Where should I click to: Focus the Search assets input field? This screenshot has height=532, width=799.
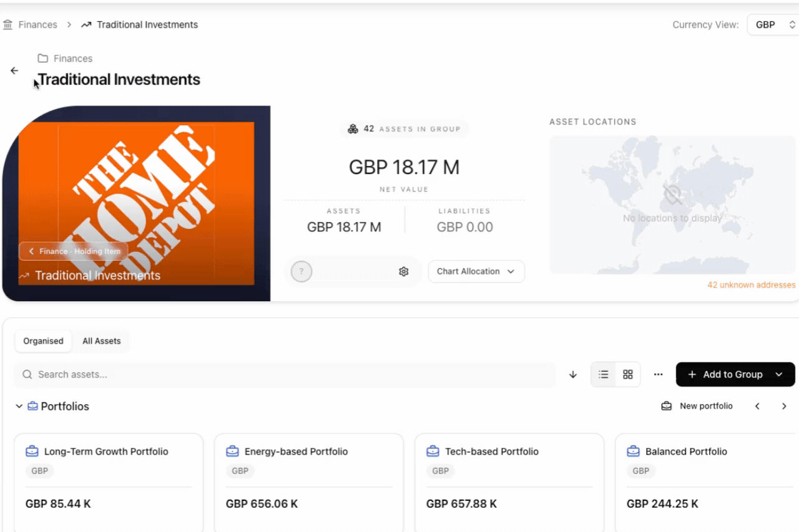(x=285, y=375)
